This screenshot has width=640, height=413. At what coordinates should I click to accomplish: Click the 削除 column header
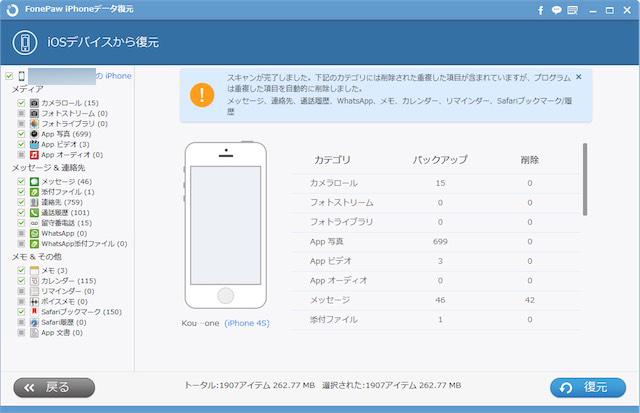[530, 160]
